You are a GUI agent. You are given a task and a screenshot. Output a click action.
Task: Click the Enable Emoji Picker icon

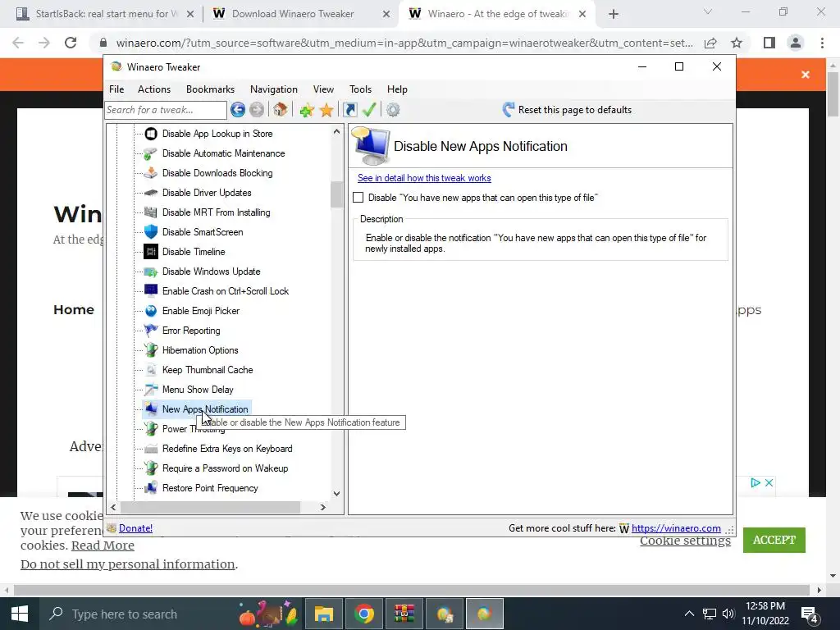[151, 311]
